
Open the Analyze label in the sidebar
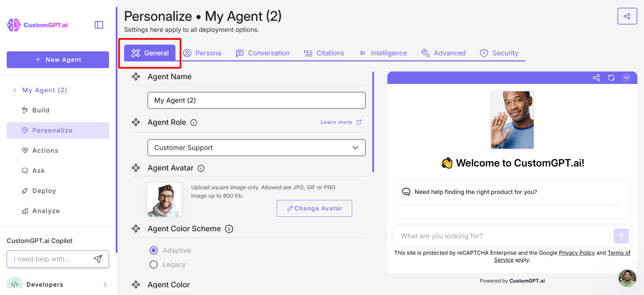(x=46, y=211)
